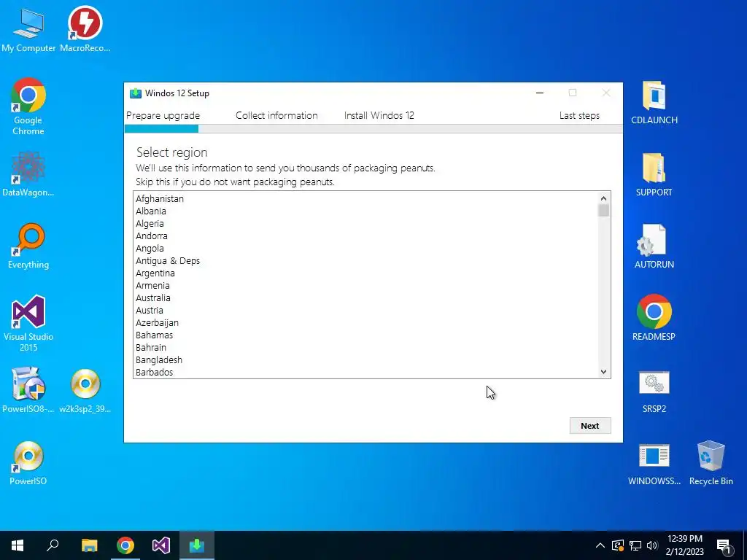
Task: Click the Windos 12 Setup title icon
Action: [x=135, y=93]
